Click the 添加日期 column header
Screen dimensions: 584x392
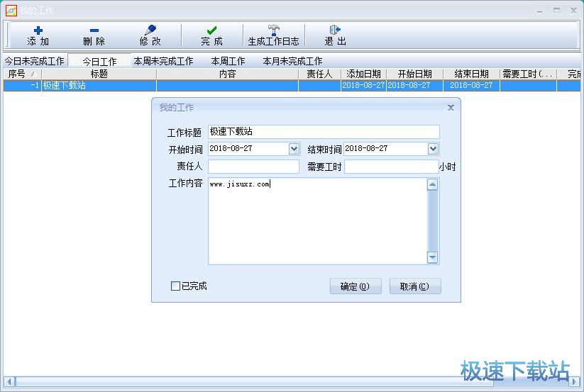(x=363, y=74)
